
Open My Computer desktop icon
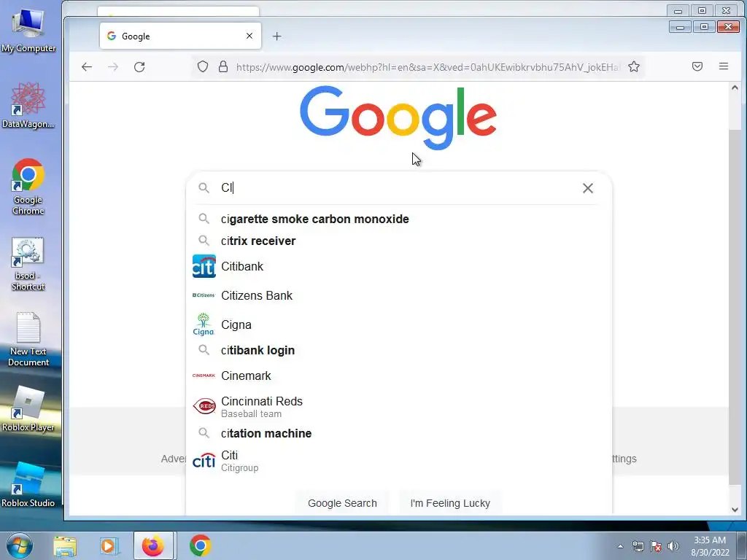[28, 29]
